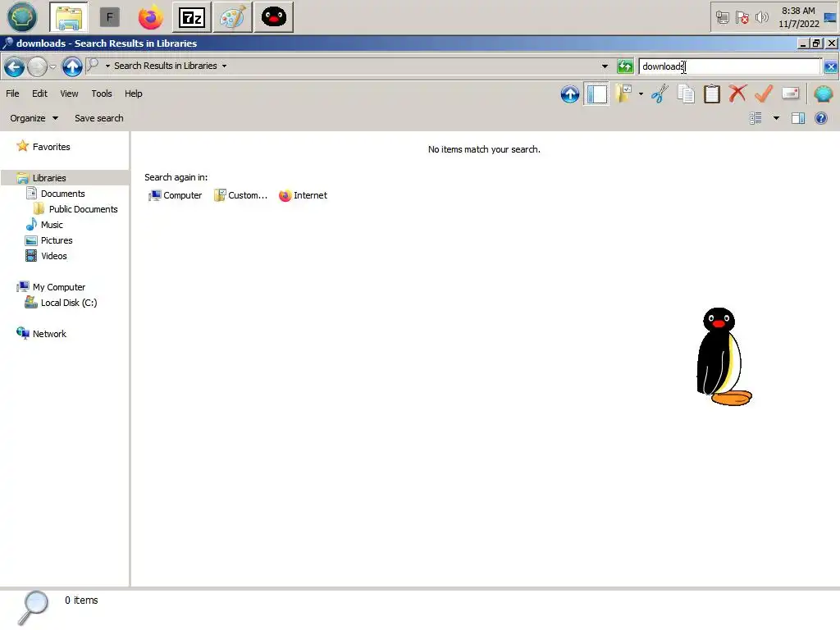The image size is (840, 630).
Task: Open the Help menu
Action: click(x=134, y=94)
